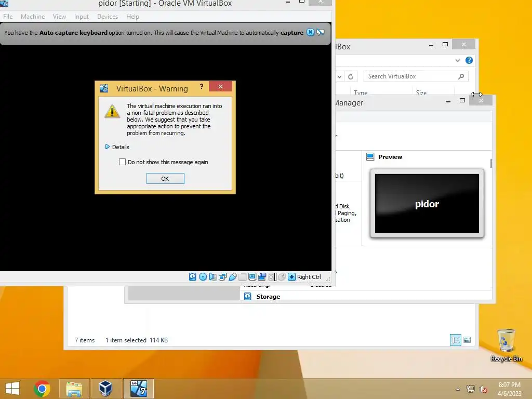The image size is (532, 399).
Task: Check Do not show this message again
Action: 122,162
